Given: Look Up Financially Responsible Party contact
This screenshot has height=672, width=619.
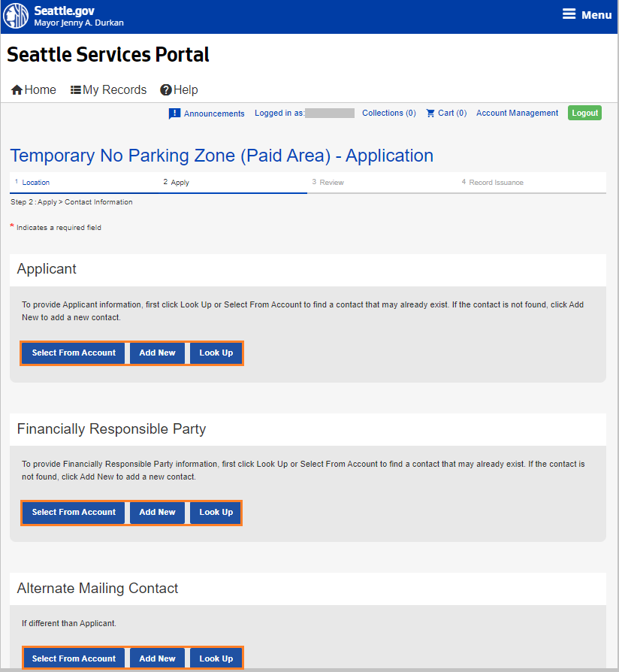Looking at the screenshot, I should 216,513.
